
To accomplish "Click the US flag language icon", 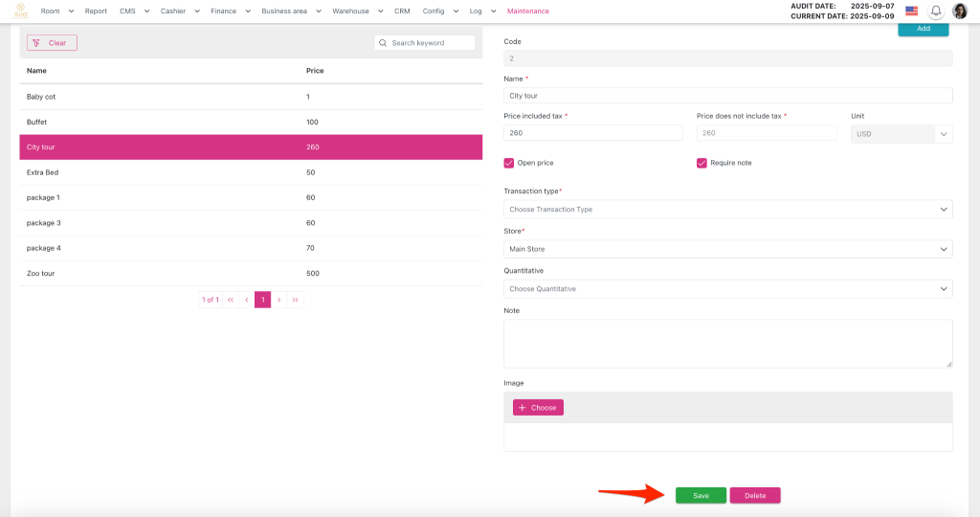I will [x=911, y=11].
